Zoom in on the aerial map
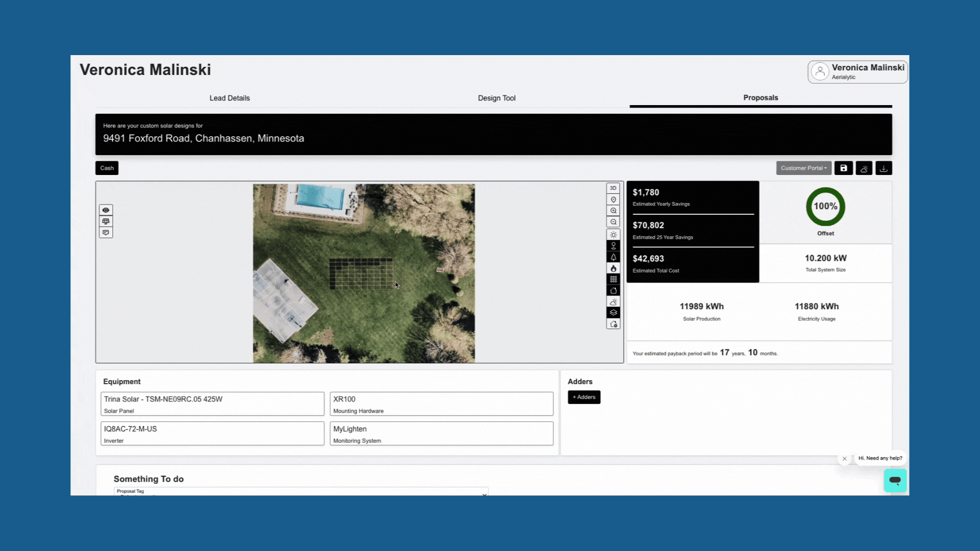Viewport: 980px width, 551px height. pyautogui.click(x=613, y=211)
